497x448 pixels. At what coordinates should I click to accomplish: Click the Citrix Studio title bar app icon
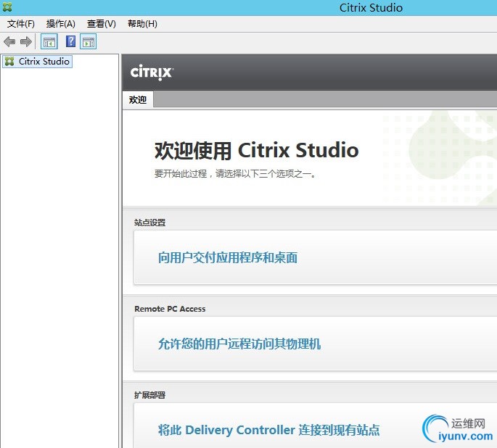click(7, 7)
